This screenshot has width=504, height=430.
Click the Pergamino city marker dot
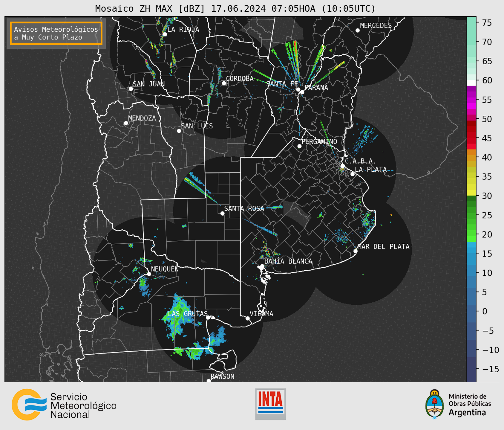(x=299, y=146)
